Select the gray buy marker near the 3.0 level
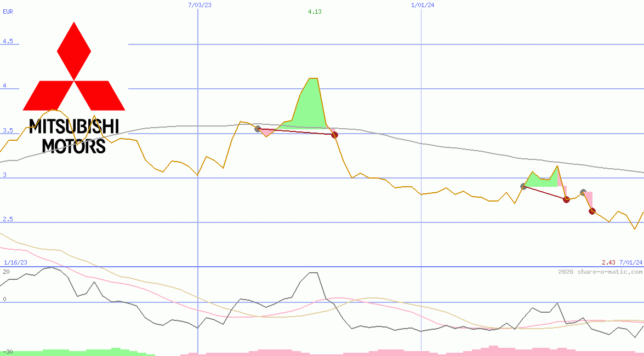This screenshot has height=356, width=644. [523, 186]
